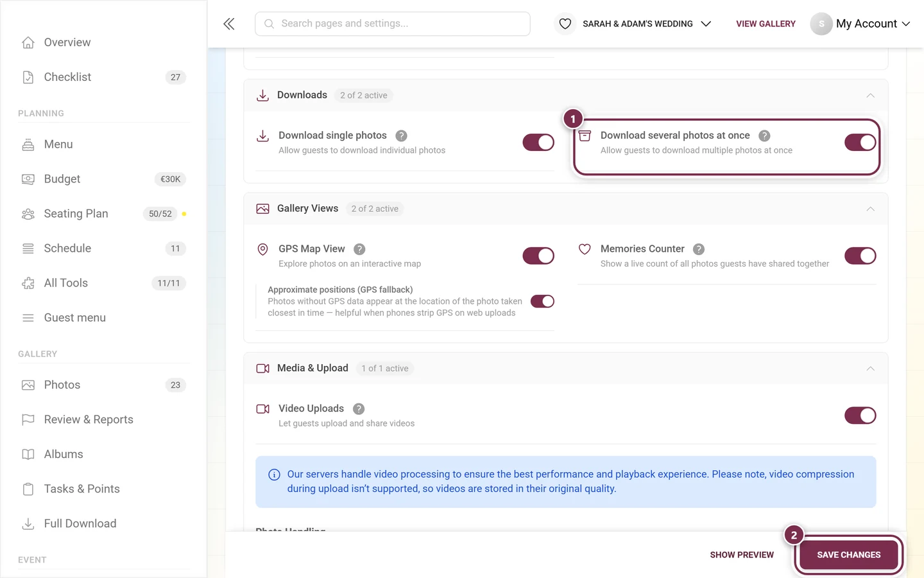924x578 pixels.
Task: Open help for GPS Map View
Action: point(359,249)
